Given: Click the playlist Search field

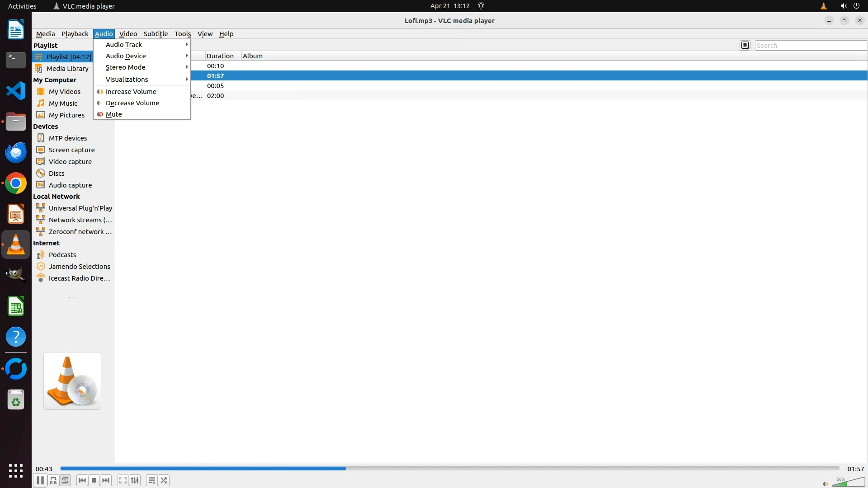Looking at the screenshot, I should [810, 46].
